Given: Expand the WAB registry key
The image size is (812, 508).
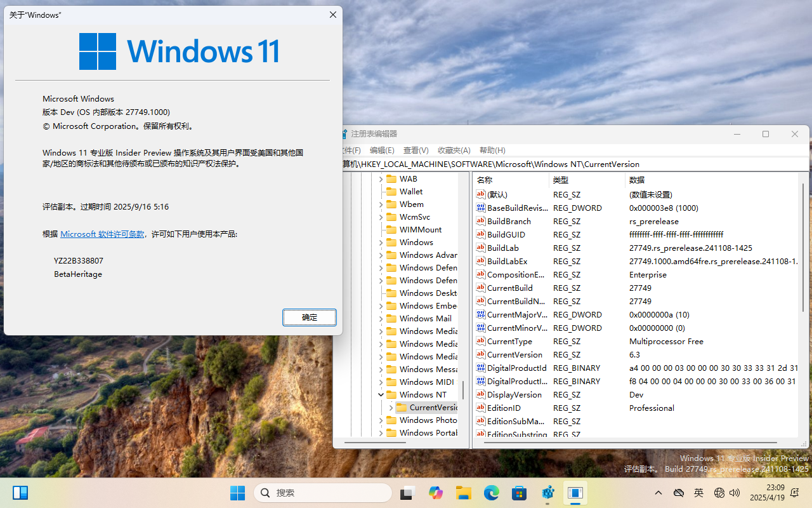Looking at the screenshot, I should (381, 179).
